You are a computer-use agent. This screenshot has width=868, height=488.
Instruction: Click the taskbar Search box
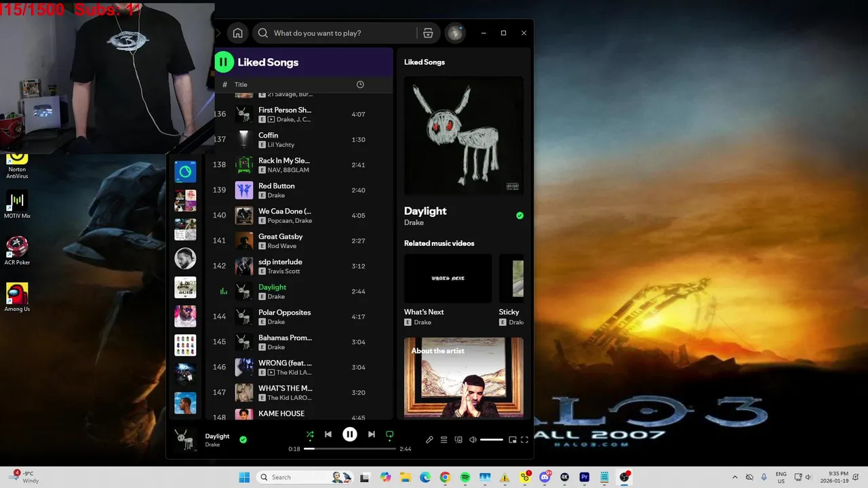click(303, 477)
